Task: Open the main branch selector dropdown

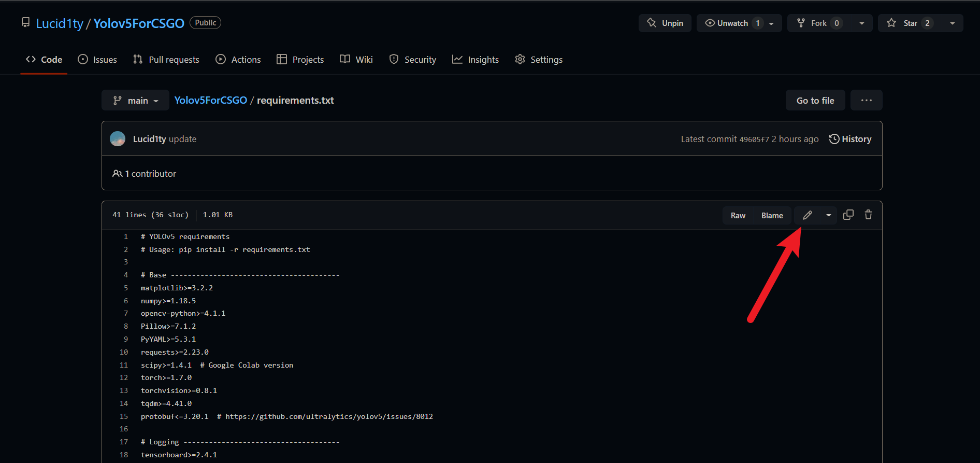Action: [135, 100]
